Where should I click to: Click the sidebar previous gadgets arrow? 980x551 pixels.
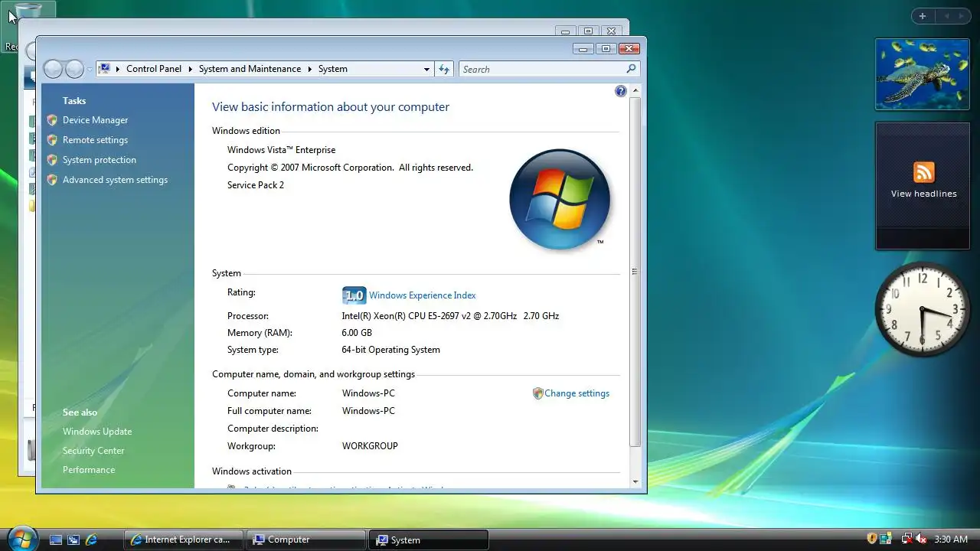coord(946,16)
